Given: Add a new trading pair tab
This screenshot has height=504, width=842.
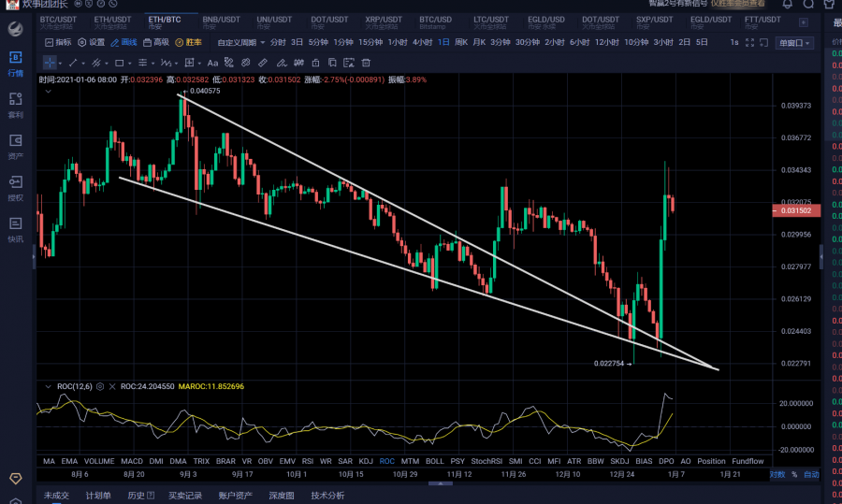Looking at the screenshot, I should (x=804, y=22).
